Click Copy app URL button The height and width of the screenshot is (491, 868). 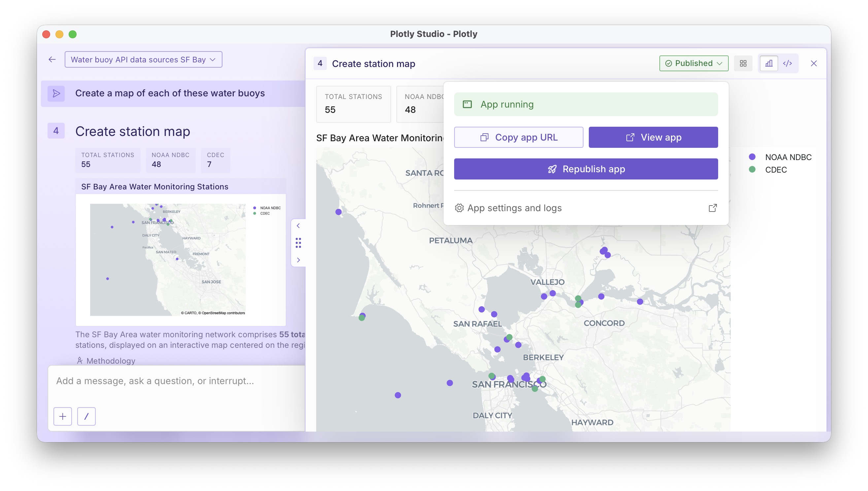point(518,137)
